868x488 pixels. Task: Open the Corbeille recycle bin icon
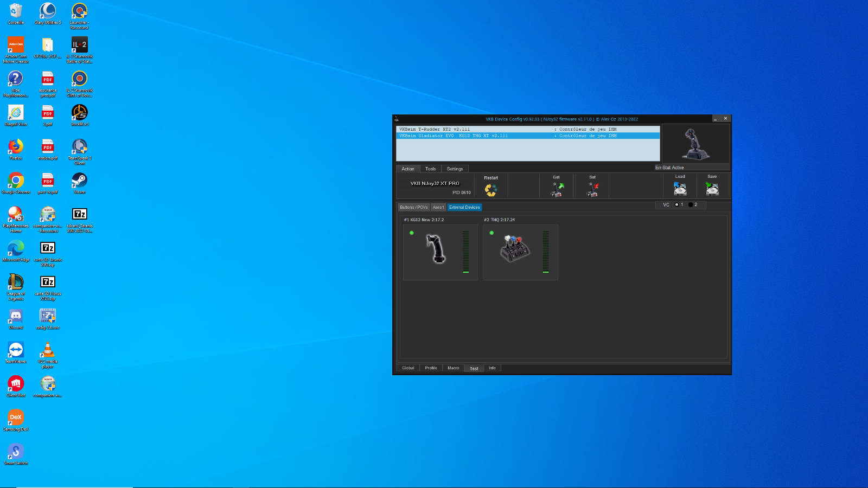click(16, 15)
